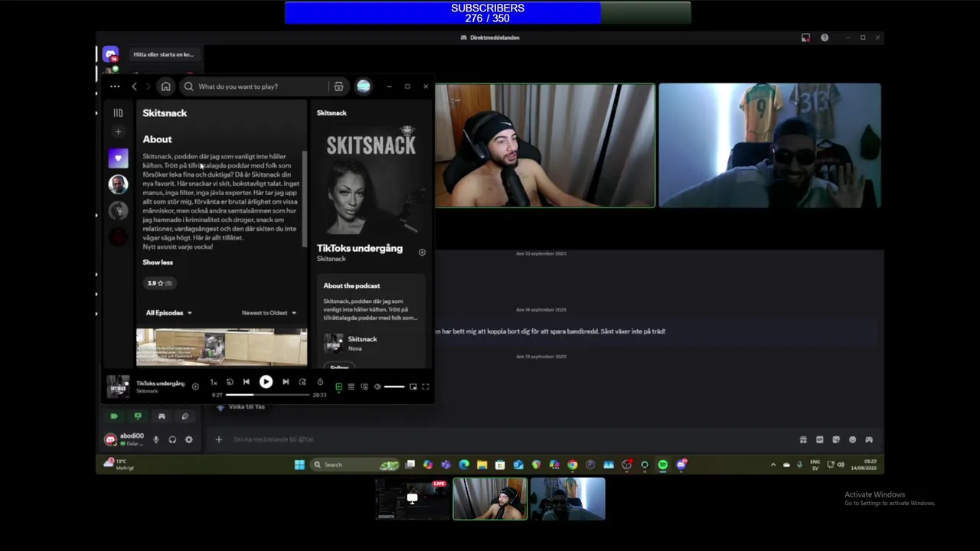This screenshot has height=551, width=980.
Task: Open the episode video thumbnail in list
Action: click(x=221, y=347)
